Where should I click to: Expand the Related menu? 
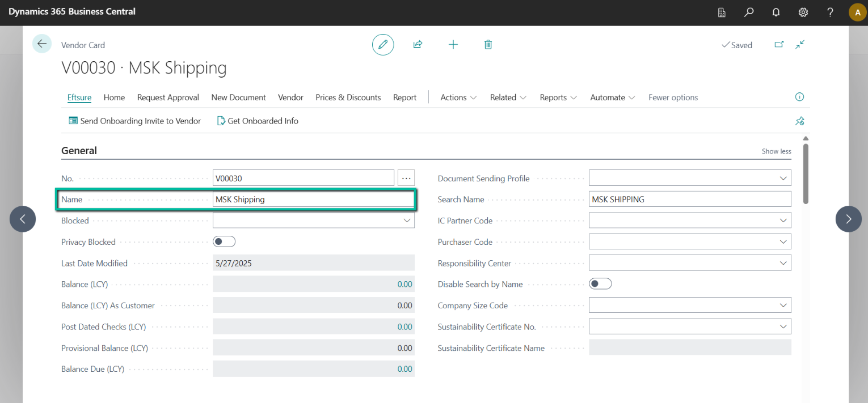[508, 97]
